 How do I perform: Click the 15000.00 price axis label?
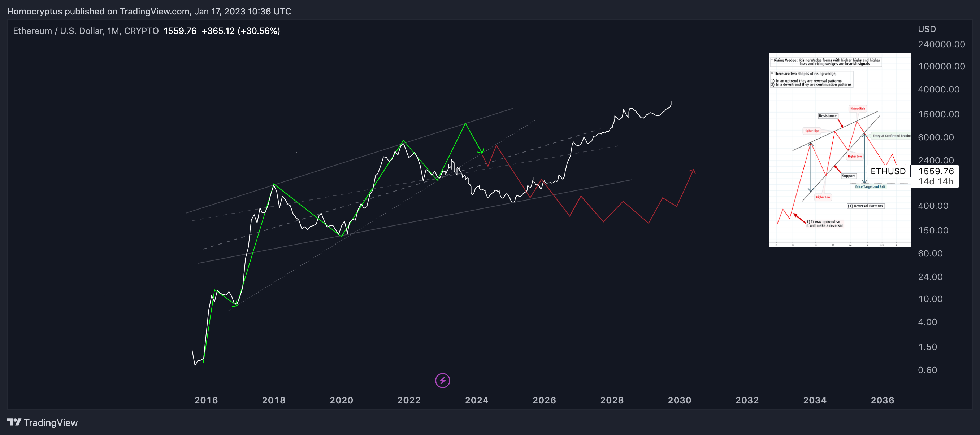pyautogui.click(x=939, y=114)
